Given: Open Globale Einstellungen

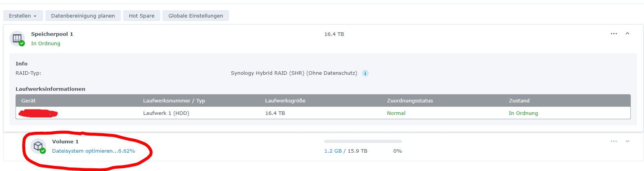Looking at the screenshot, I should [195, 16].
